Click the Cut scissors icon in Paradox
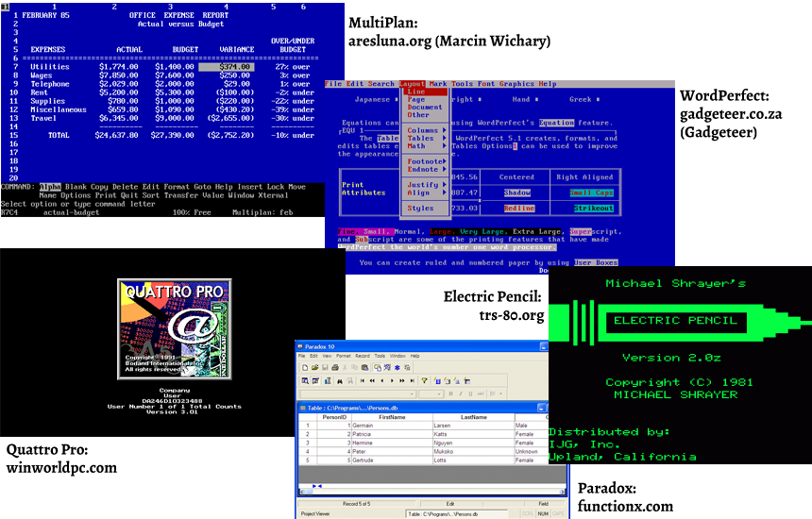This screenshot has height=519, width=812. pyautogui.click(x=345, y=367)
